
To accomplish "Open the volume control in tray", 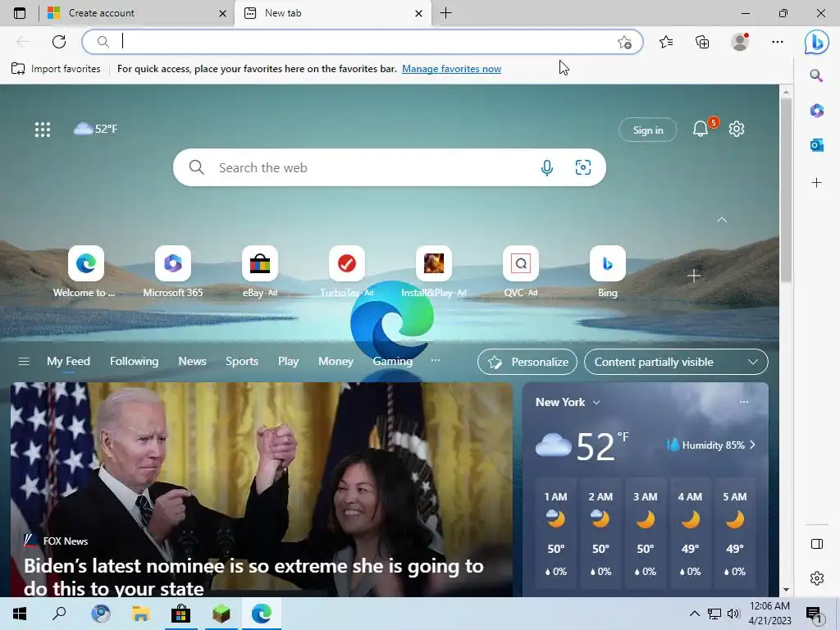I will pyautogui.click(x=733, y=614).
